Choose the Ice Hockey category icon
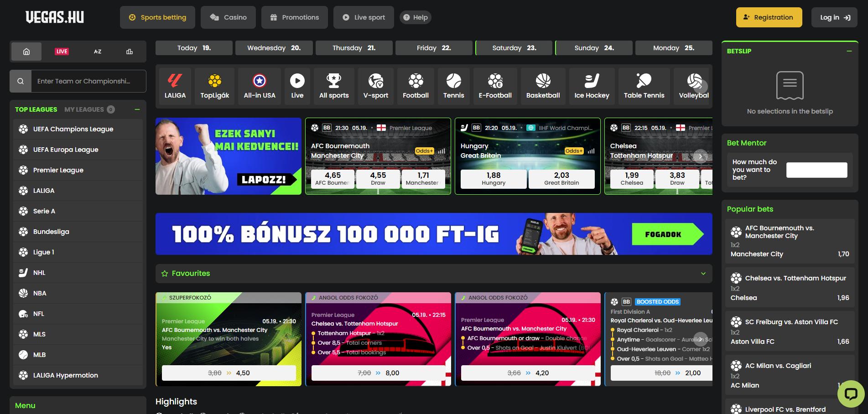Viewport: 868px width, 414px height. pos(592,87)
